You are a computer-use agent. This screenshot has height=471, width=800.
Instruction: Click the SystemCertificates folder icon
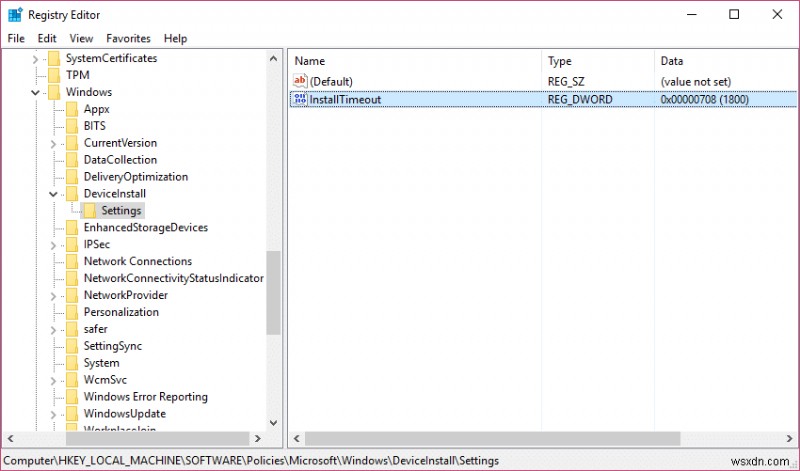[54, 58]
